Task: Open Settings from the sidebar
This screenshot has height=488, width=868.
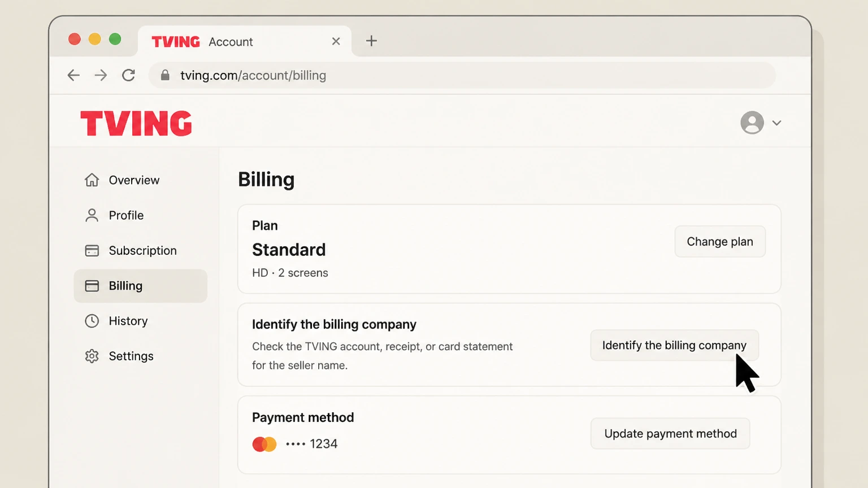Action: (140, 356)
